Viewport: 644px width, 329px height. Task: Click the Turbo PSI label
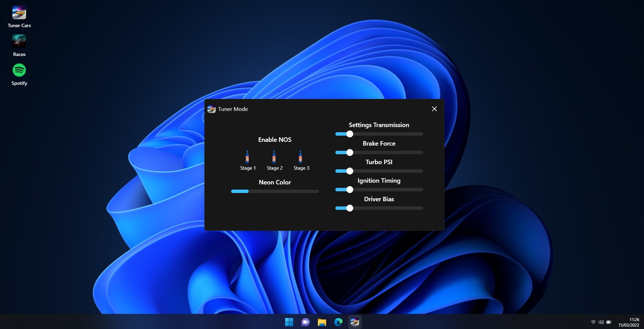point(379,162)
